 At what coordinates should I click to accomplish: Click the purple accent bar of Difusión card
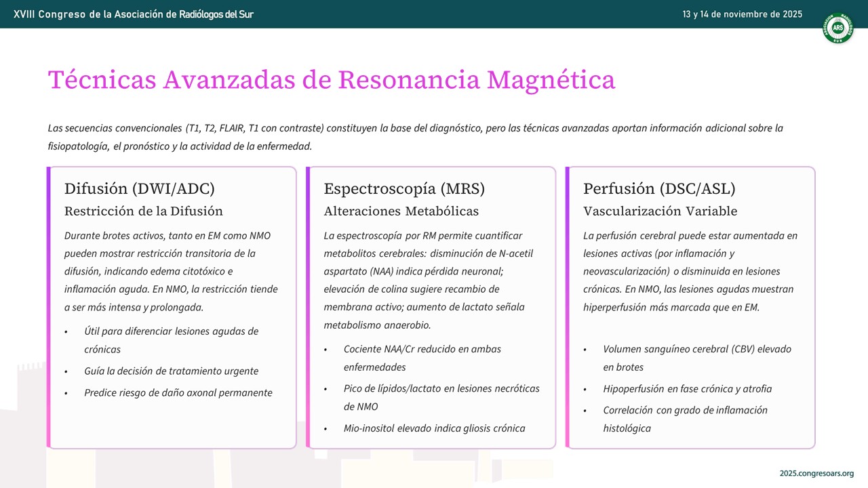(x=49, y=307)
